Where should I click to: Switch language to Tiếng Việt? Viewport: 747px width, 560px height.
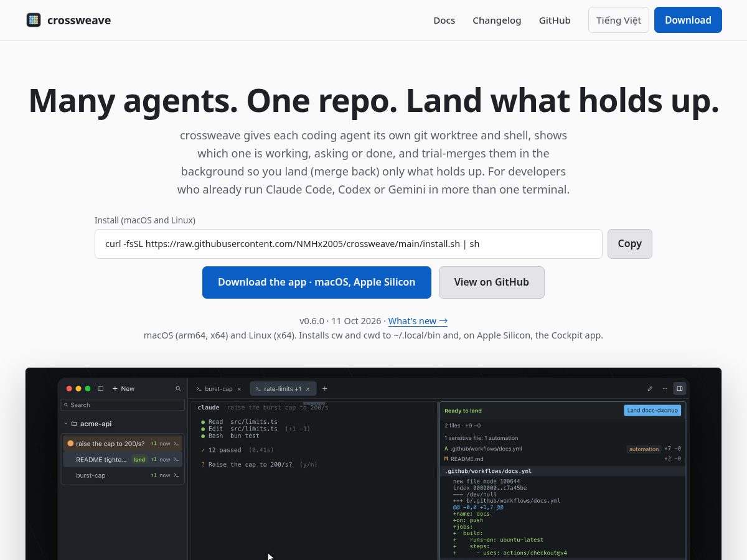(x=619, y=20)
